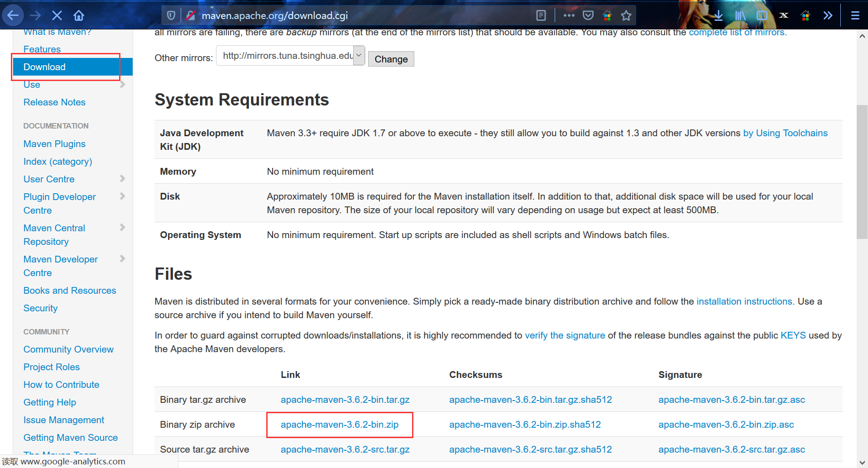Viewport: 868px width, 468px height.
Task: Open the downloads panel
Action: click(718, 15)
